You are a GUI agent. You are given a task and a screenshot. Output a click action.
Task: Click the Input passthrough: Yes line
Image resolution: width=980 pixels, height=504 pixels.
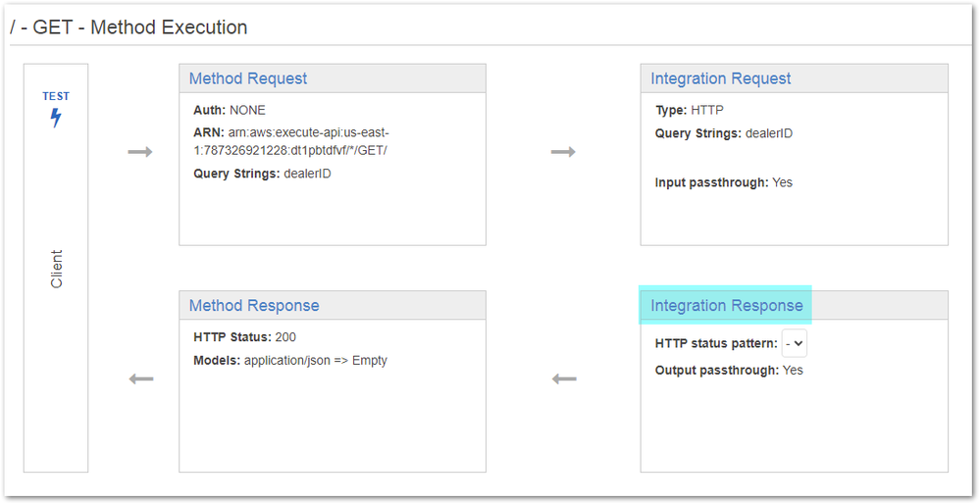724,182
